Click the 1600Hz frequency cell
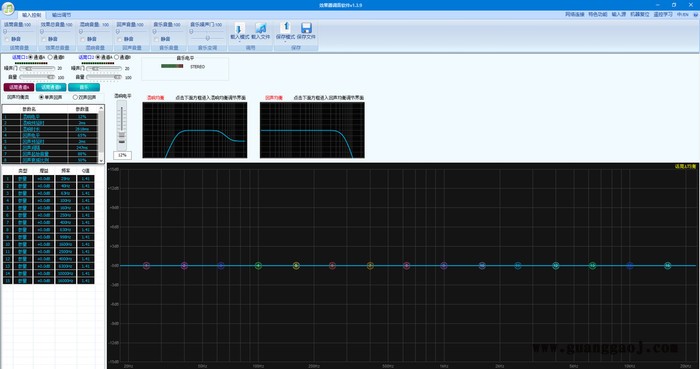This screenshot has width=700, height=369. (x=66, y=245)
